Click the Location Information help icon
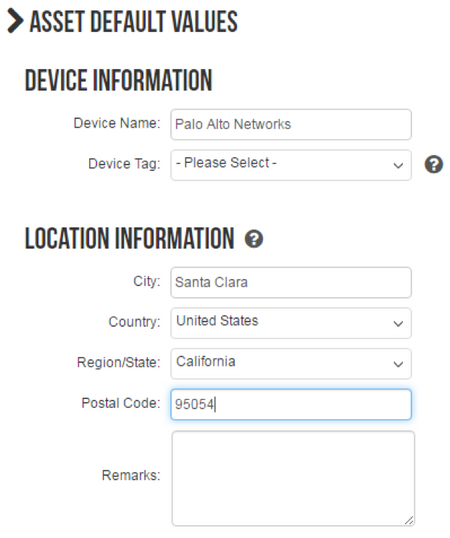Screen dimensions: 450x538 pyautogui.click(x=254, y=239)
